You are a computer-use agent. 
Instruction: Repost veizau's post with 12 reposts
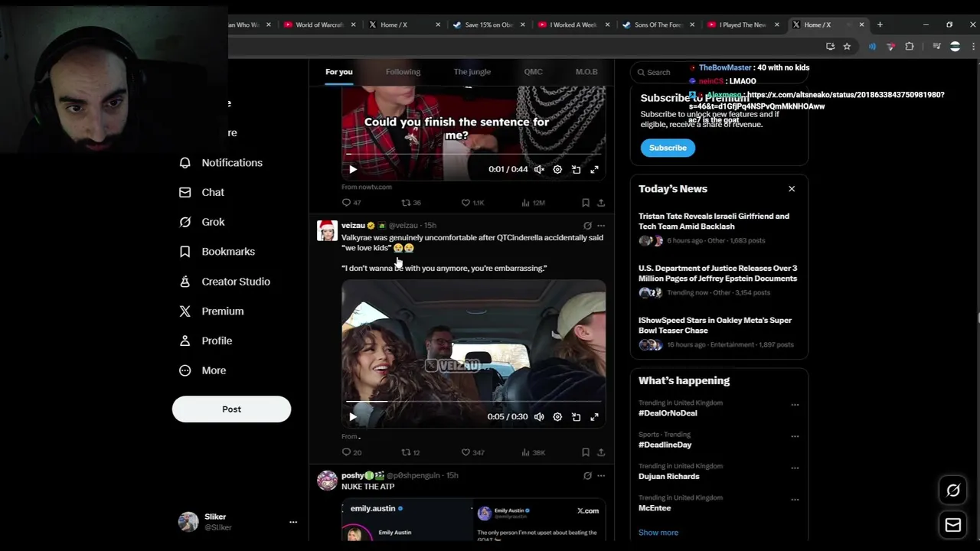click(411, 452)
